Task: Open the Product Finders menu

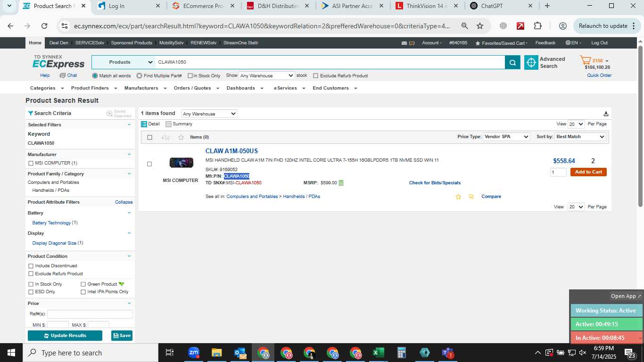Action: pyautogui.click(x=93, y=88)
